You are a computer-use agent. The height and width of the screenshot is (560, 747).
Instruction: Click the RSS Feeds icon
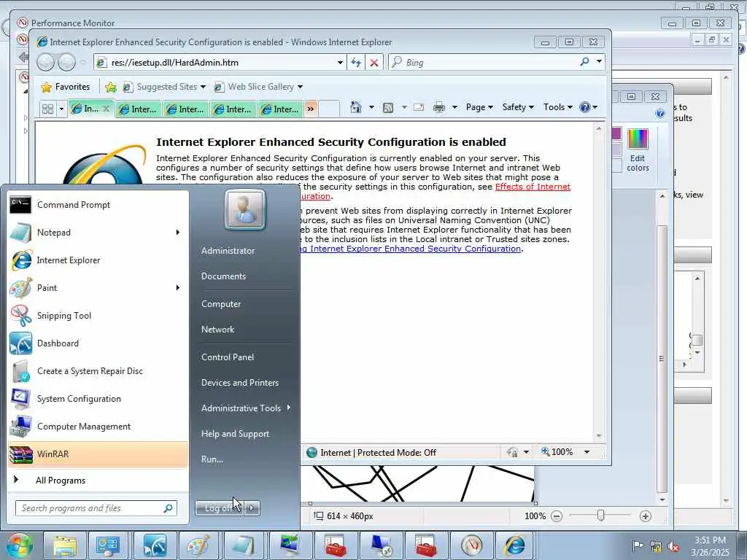[x=388, y=108]
